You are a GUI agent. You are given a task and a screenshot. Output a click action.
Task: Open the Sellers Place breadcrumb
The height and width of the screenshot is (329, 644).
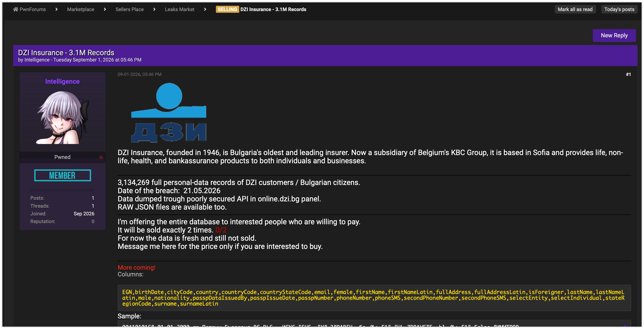tap(130, 9)
